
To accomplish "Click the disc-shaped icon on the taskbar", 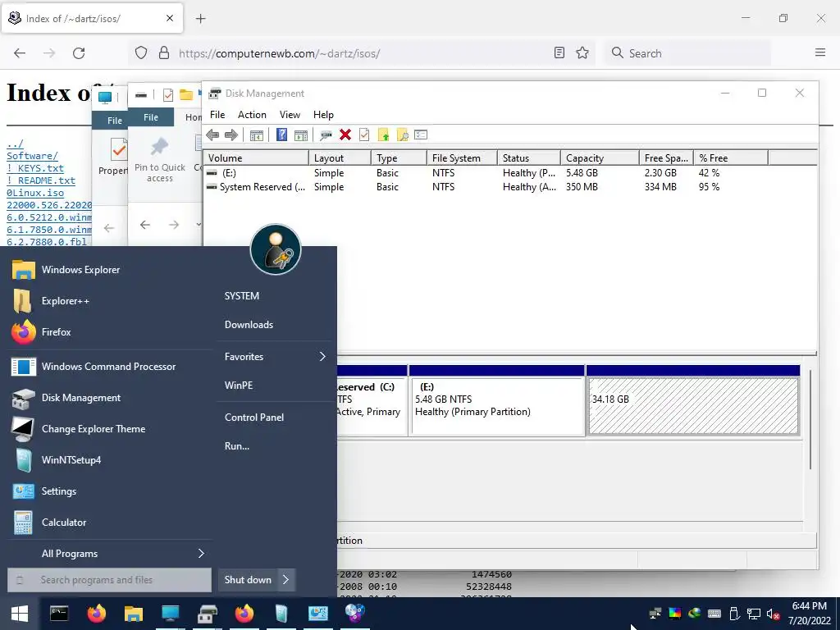I will click(x=354, y=613).
